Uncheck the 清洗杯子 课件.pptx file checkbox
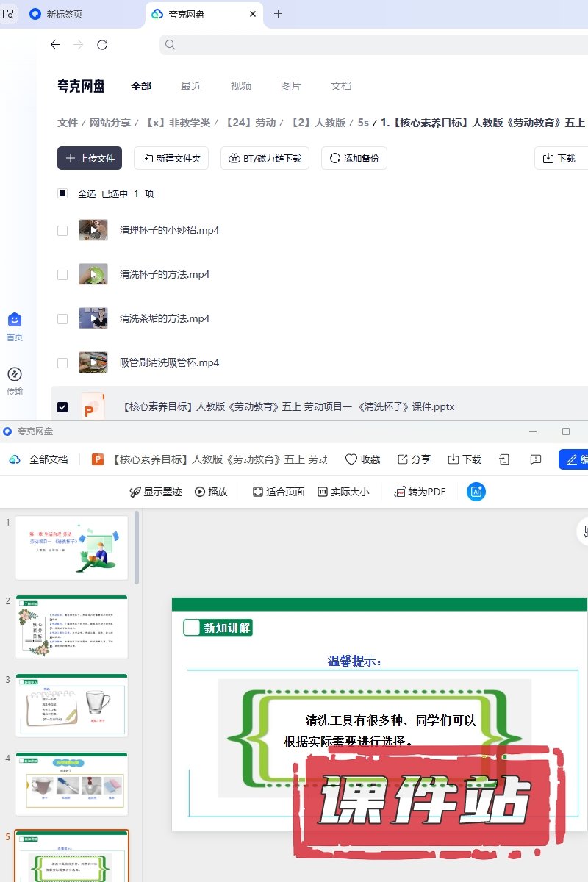The width and height of the screenshot is (588, 882). [x=62, y=407]
